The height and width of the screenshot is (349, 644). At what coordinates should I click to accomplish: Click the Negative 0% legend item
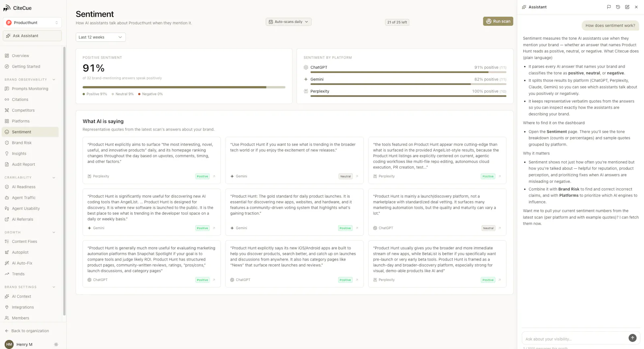click(151, 94)
